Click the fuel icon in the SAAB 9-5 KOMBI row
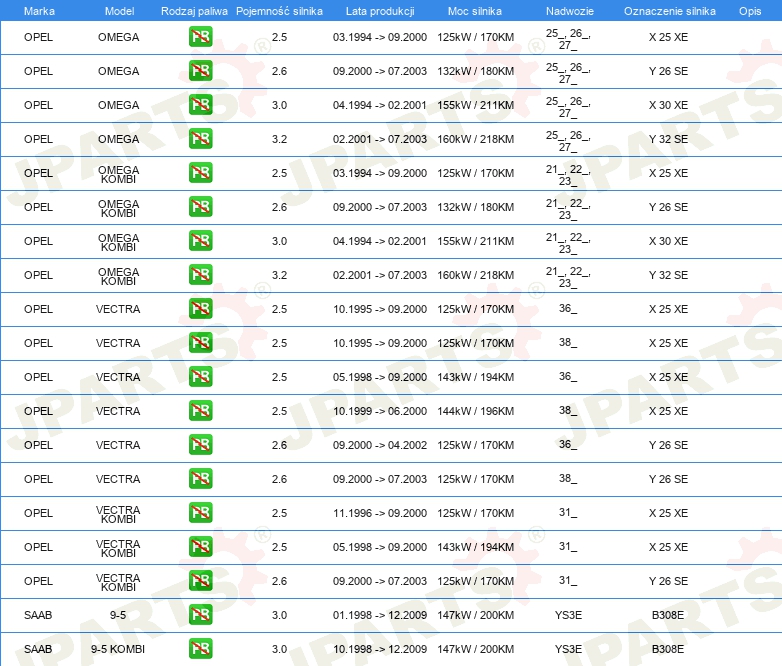 [x=200, y=649]
